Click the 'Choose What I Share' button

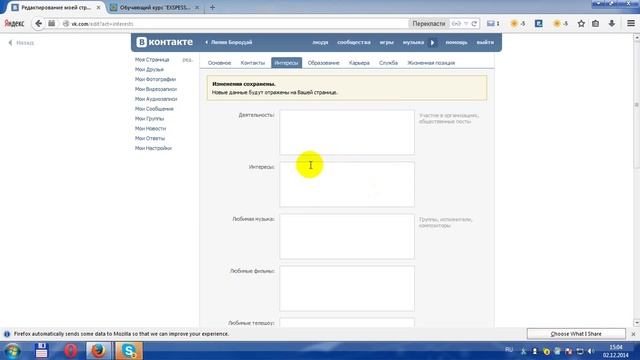pos(576,334)
